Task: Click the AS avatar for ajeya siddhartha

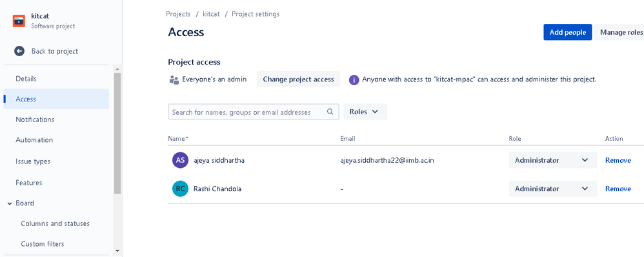Action: click(180, 160)
